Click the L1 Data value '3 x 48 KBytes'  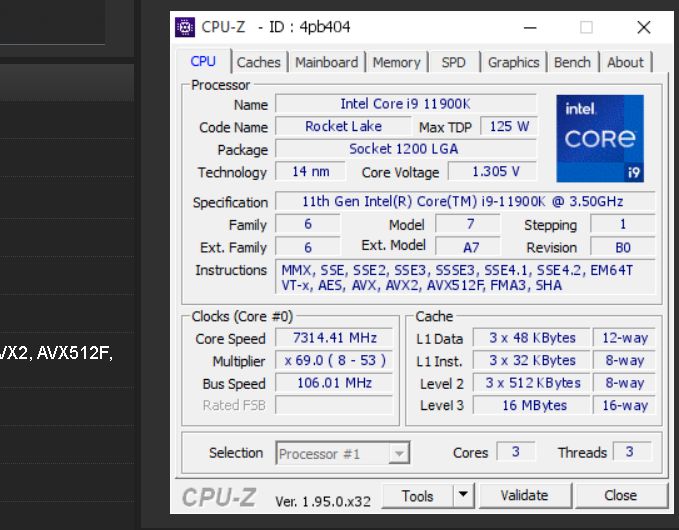(531, 338)
